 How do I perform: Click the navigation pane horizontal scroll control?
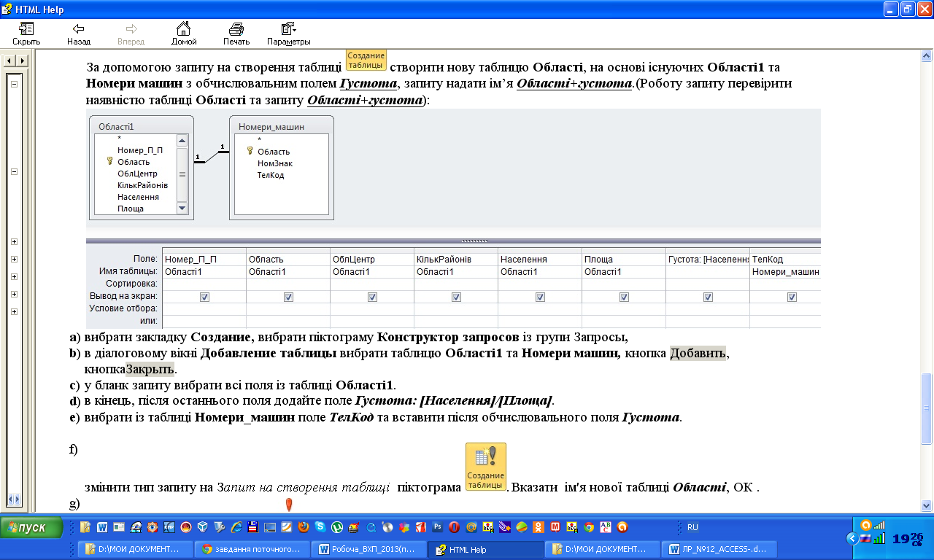[15, 499]
